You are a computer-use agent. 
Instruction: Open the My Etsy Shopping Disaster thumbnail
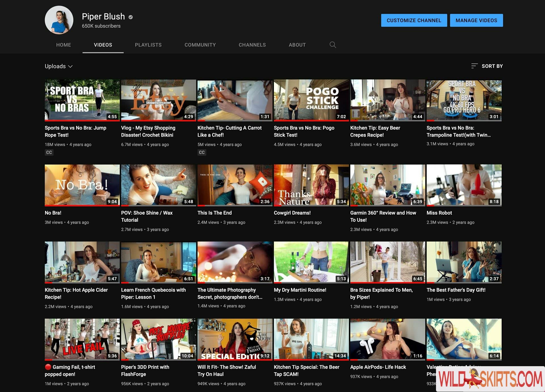point(158,100)
